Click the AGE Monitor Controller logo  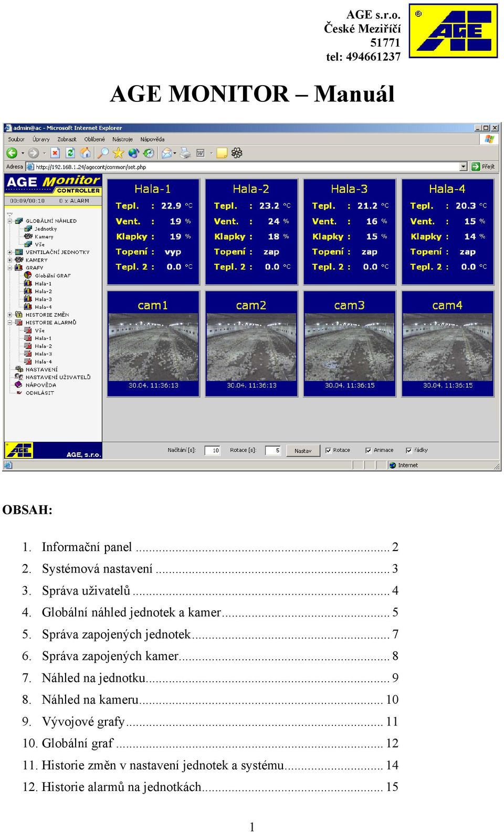(53, 184)
